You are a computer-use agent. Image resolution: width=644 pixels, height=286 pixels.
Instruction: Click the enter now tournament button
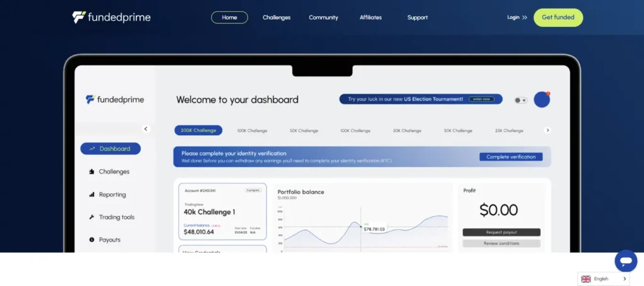click(x=481, y=99)
